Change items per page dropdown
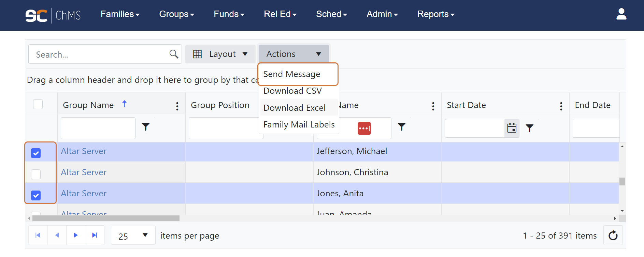Screen dimensions: 644x257 click(133, 235)
